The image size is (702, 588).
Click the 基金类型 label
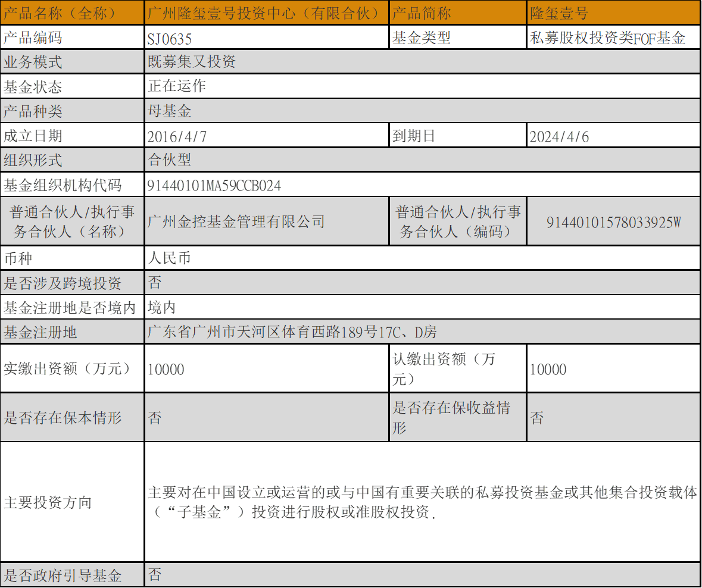tap(422, 37)
